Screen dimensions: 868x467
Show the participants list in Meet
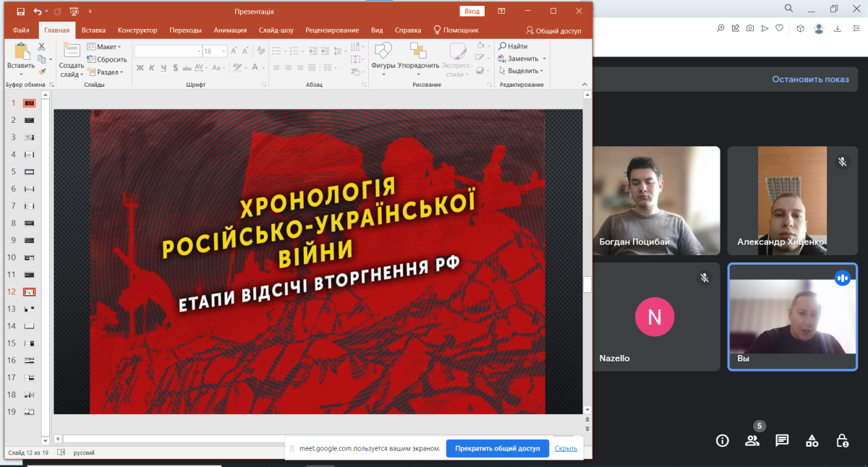tap(752, 440)
